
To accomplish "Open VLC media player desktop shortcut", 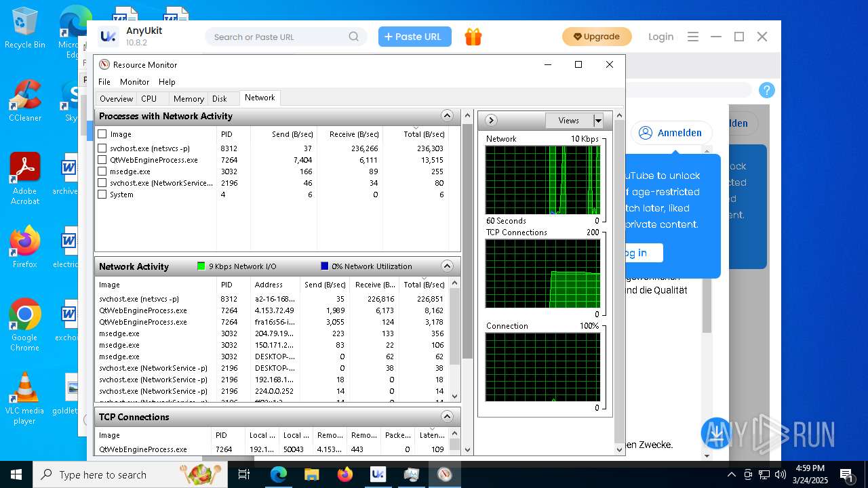I will pos(24,399).
